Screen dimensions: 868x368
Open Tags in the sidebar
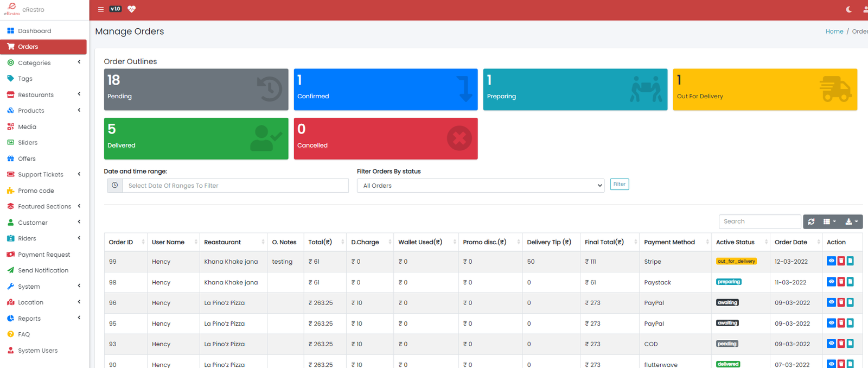click(43, 79)
